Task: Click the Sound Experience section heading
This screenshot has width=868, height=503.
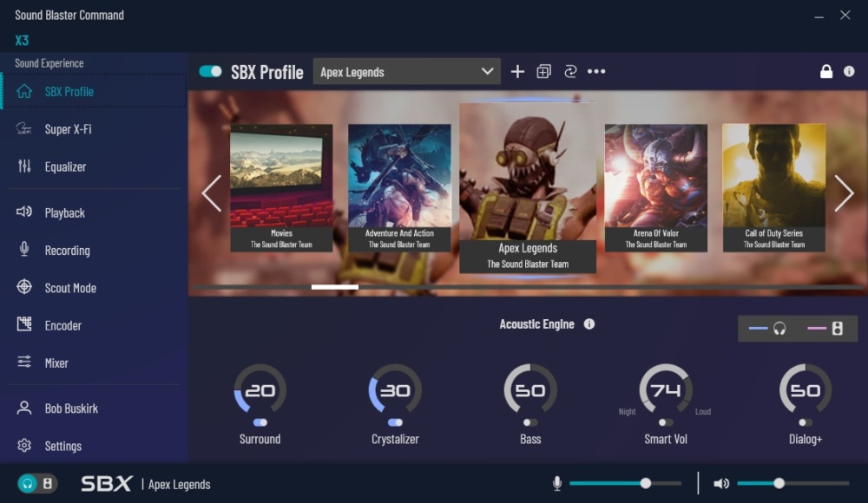Action: click(49, 63)
